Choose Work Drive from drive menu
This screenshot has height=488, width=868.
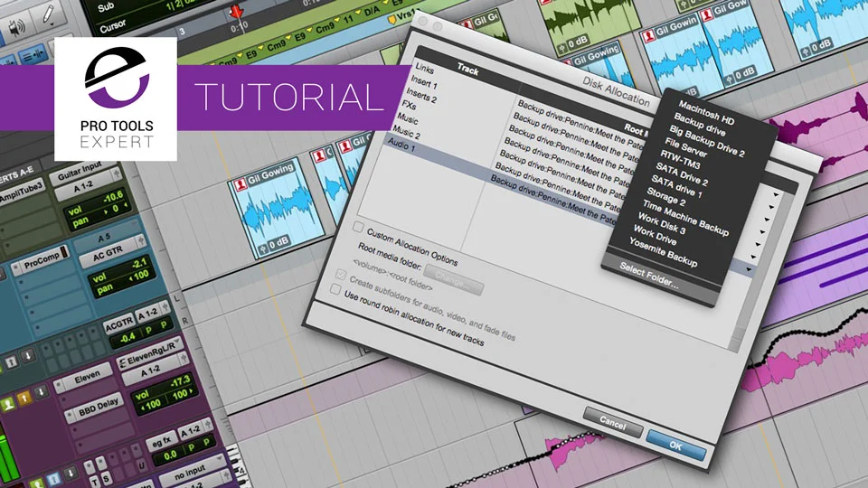655,234
